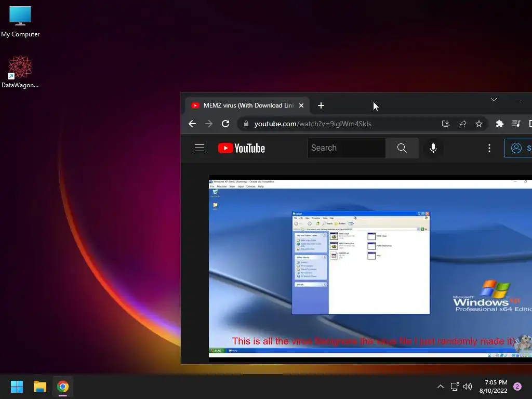This screenshot has height=399, width=532.
Task: Search with voice microphone button
Action: click(x=433, y=148)
